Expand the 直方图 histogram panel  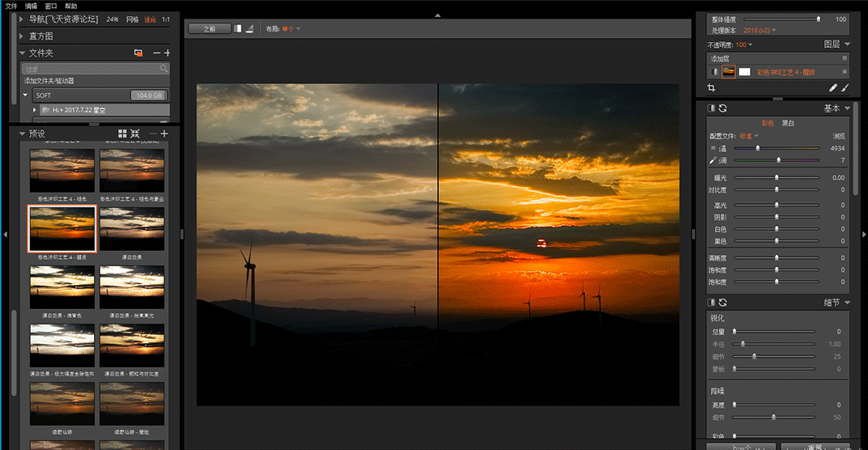22,36
